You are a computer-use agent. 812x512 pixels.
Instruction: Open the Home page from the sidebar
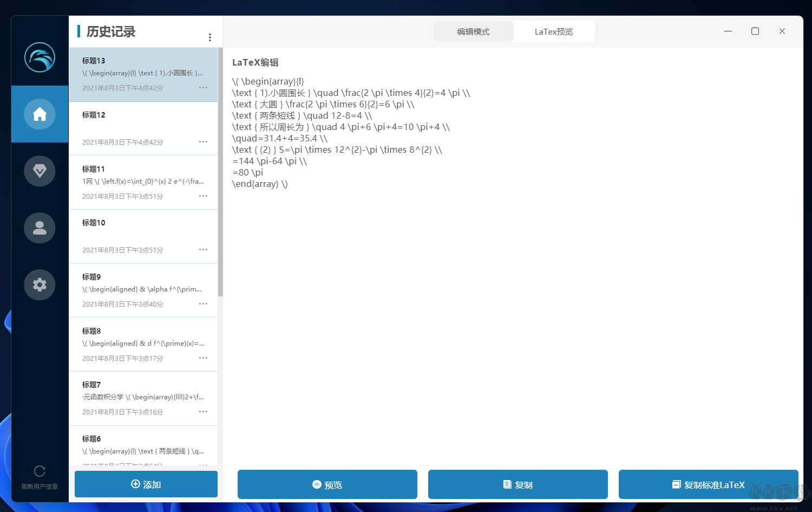tap(40, 114)
